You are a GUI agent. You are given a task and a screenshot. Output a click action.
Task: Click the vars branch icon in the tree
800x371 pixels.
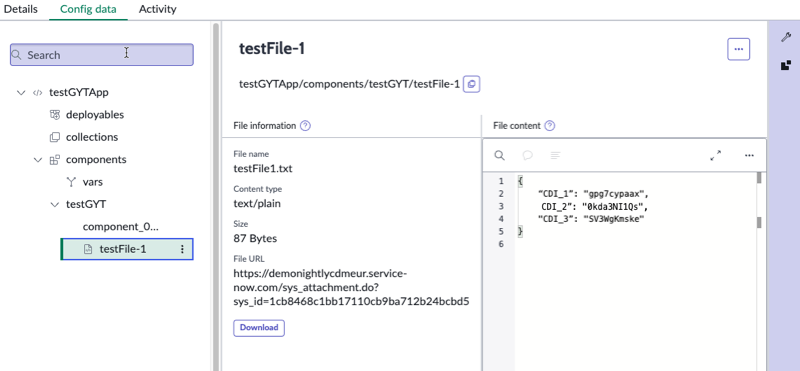pos(71,182)
